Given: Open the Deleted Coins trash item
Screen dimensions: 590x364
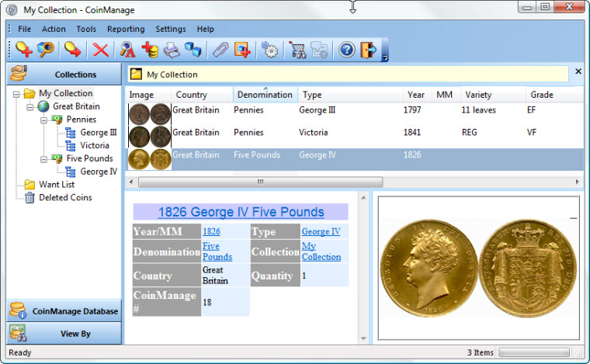Looking at the screenshot, I should click(x=65, y=197).
